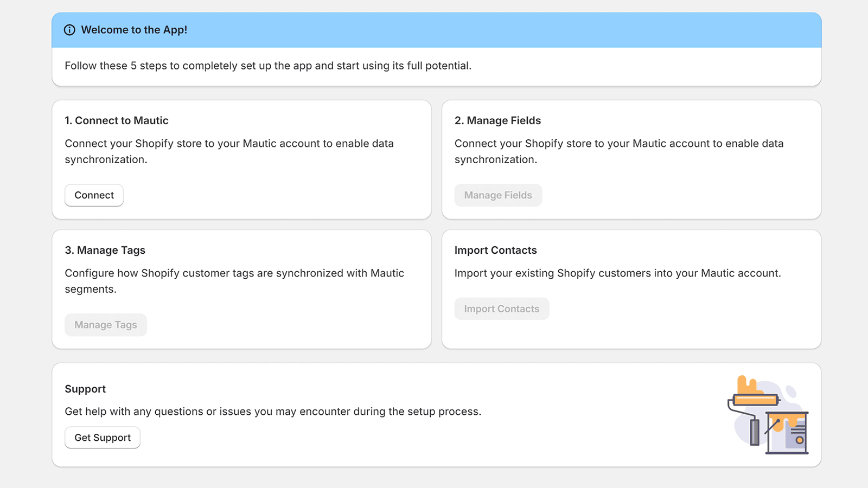Click the 'Import Contacts' card heading
Image resolution: width=868 pixels, height=488 pixels.
[x=495, y=250]
